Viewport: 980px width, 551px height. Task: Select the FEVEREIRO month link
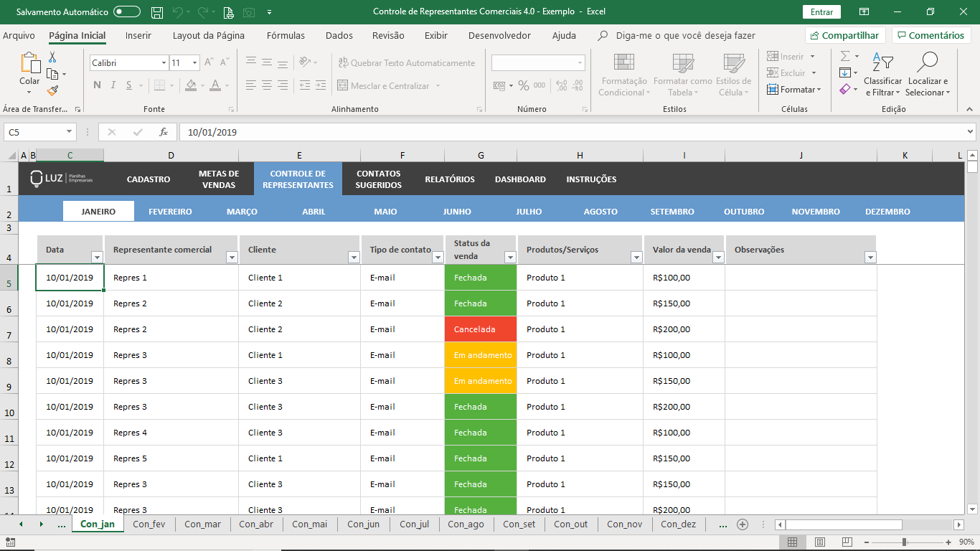(x=170, y=212)
